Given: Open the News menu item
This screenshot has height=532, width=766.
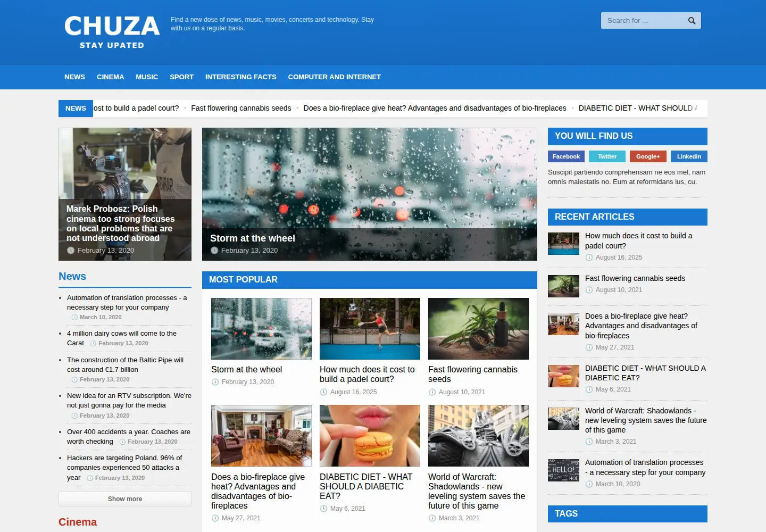Looking at the screenshot, I should [x=74, y=77].
